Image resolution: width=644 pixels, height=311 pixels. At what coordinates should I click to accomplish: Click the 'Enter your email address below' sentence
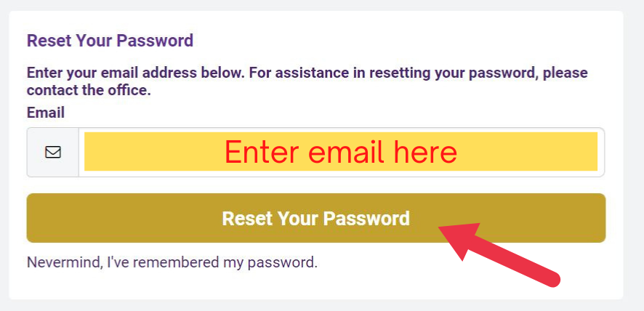(x=136, y=73)
